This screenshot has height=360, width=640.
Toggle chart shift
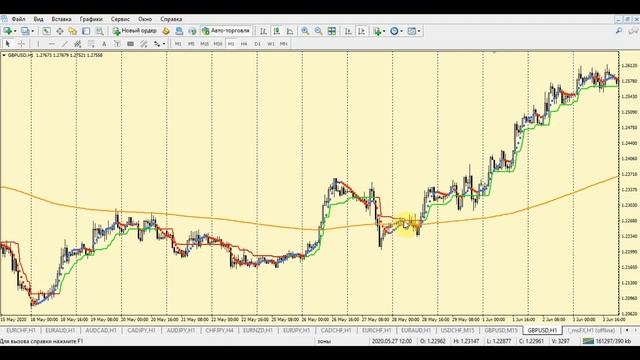[361, 31]
